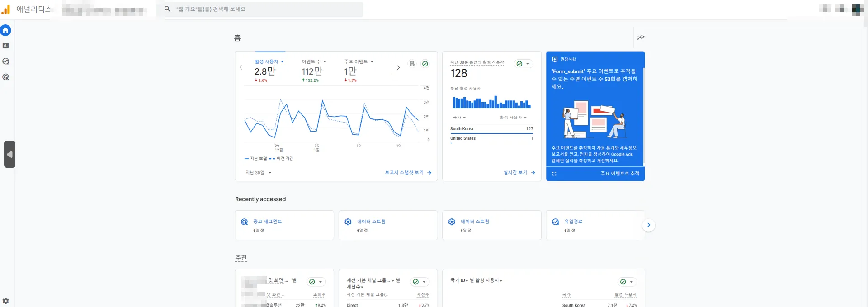Click the 추천 section heading

point(241,258)
